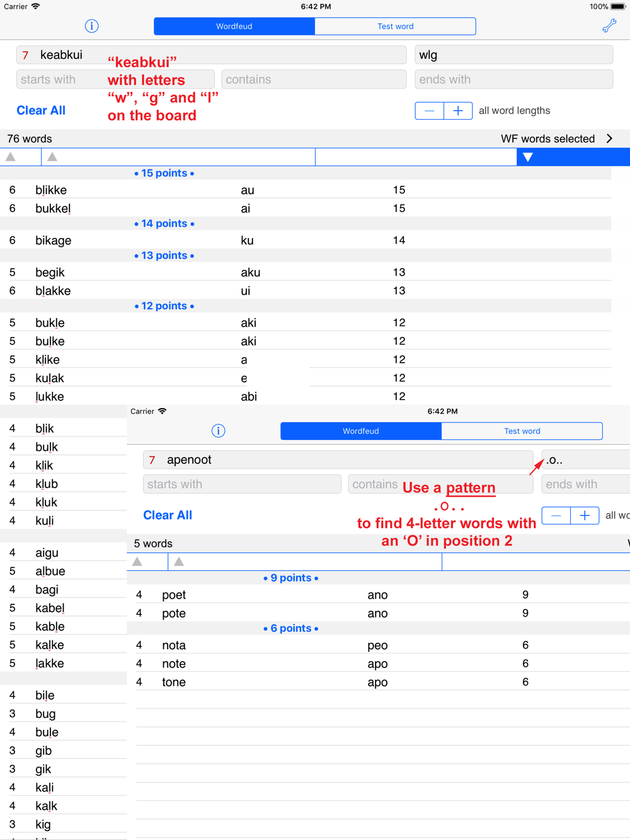This screenshot has width=630, height=840.
Task: Focus the starts with field
Action: point(115,79)
